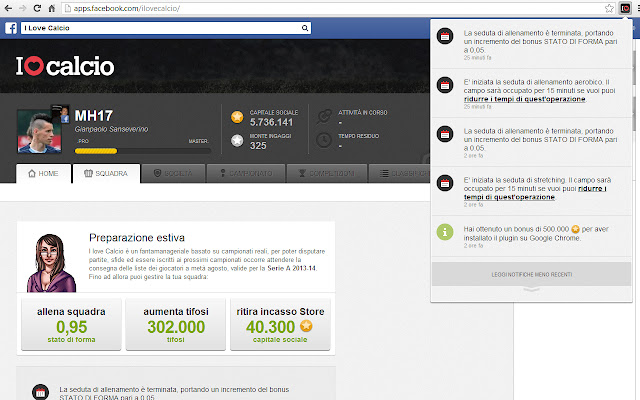
Task: Open ridurre i tempi link in aerobic notification
Action: pos(524,99)
